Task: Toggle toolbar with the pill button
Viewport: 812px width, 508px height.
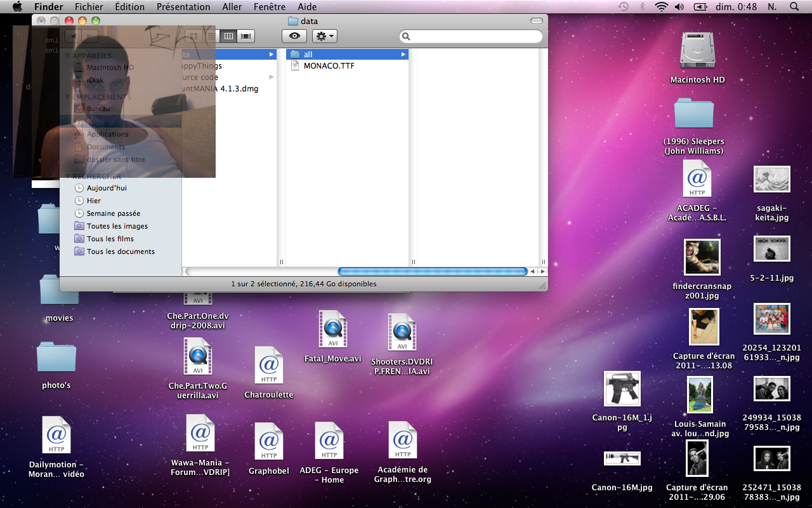Action: click(x=537, y=21)
